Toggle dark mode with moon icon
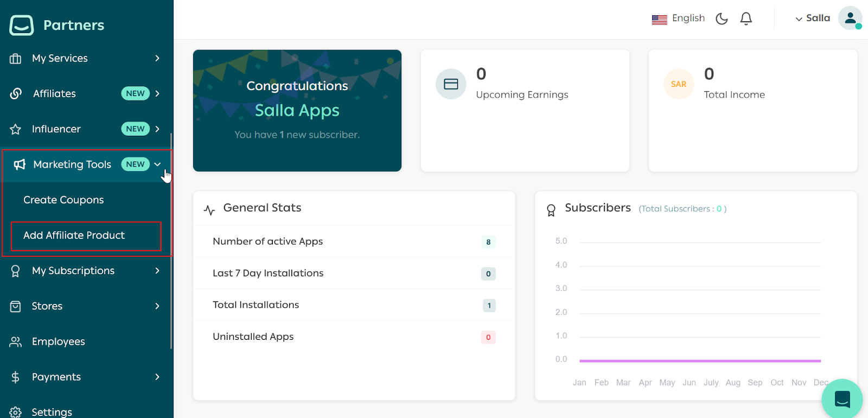 (722, 19)
